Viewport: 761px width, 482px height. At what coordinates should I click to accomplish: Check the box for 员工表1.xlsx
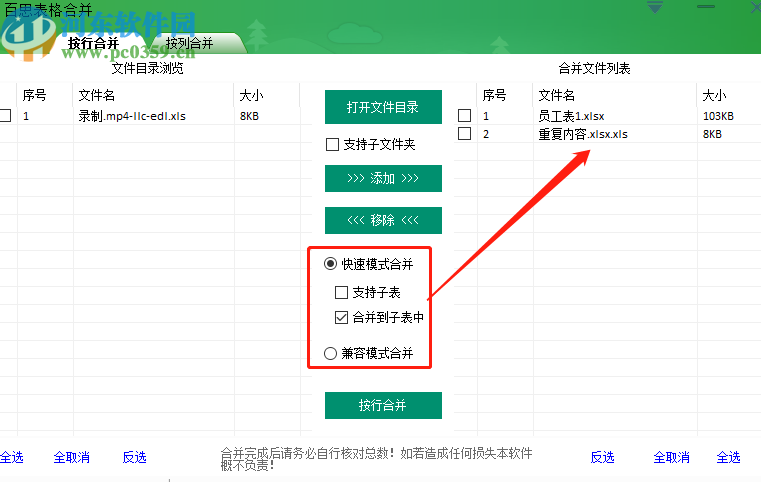pos(464,116)
